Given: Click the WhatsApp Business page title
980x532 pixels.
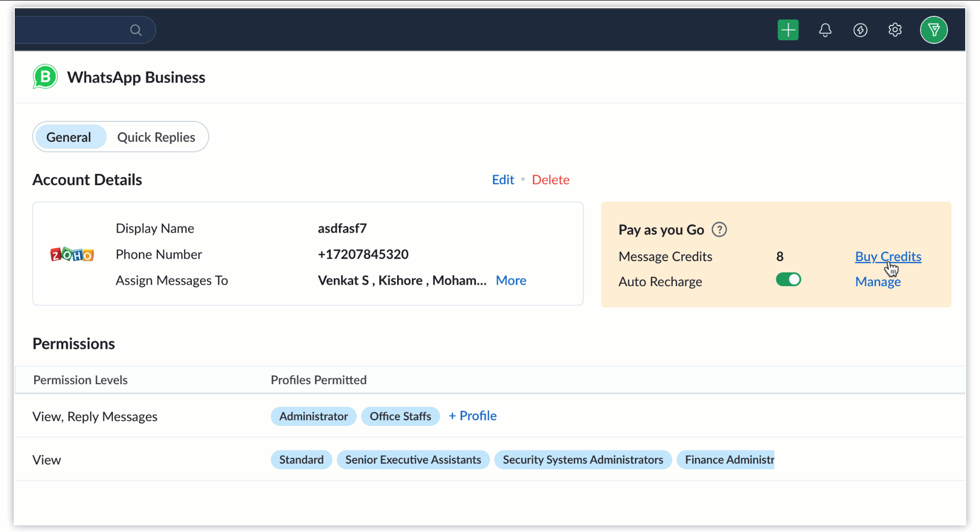Looking at the screenshot, I should click(136, 77).
